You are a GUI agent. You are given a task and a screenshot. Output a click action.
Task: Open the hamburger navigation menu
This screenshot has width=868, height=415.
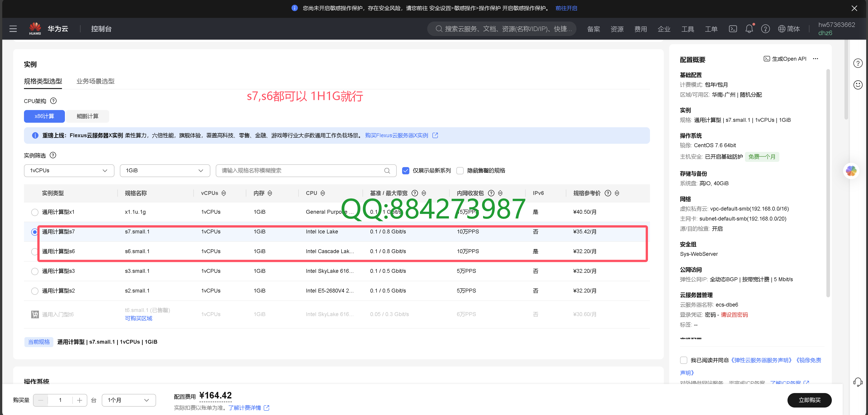pyautogui.click(x=13, y=29)
